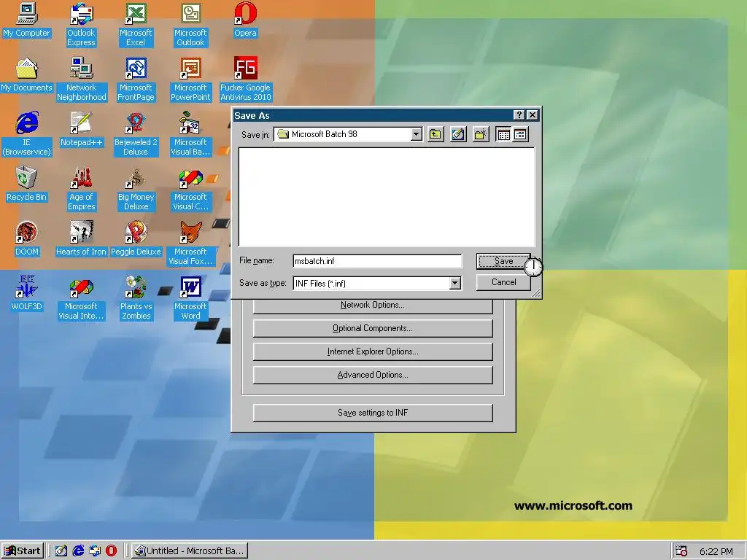Select Microsoft Visual InterDev shortcut

[81, 298]
